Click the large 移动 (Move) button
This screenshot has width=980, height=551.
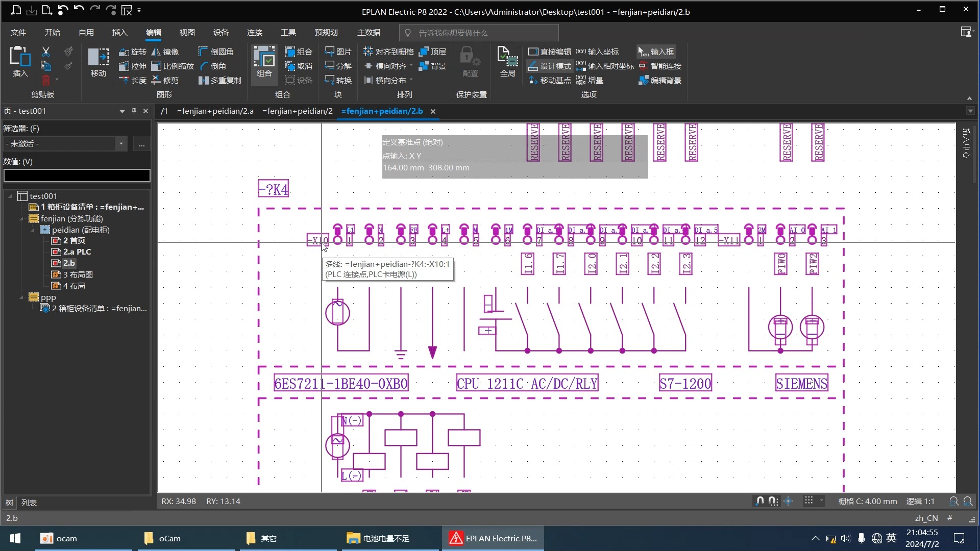(x=99, y=62)
